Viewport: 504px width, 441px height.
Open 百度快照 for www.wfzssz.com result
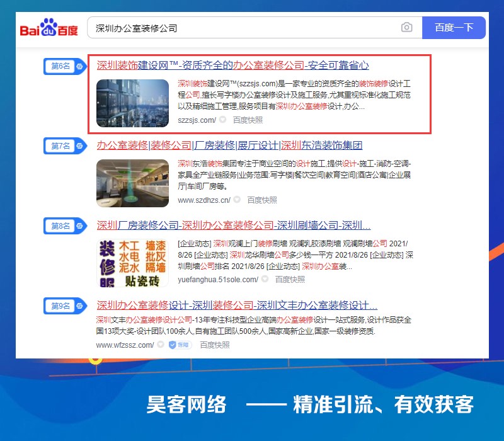[214, 345]
